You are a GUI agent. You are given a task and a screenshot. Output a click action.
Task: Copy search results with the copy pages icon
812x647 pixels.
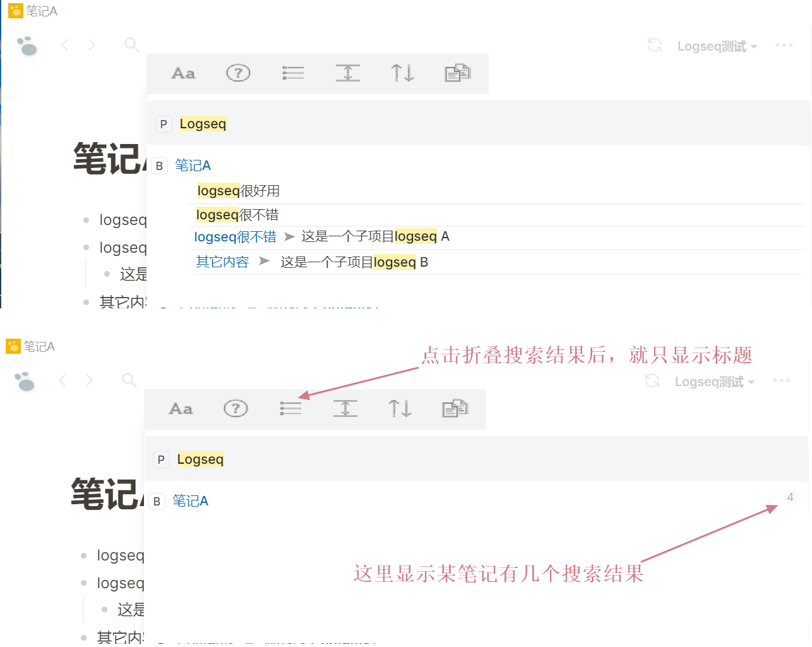coord(457,73)
